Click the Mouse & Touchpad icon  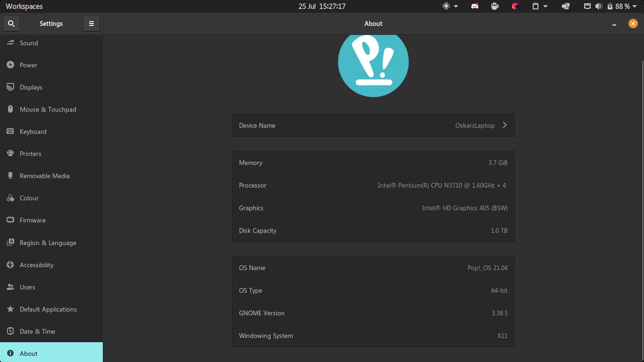pos(10,109)
